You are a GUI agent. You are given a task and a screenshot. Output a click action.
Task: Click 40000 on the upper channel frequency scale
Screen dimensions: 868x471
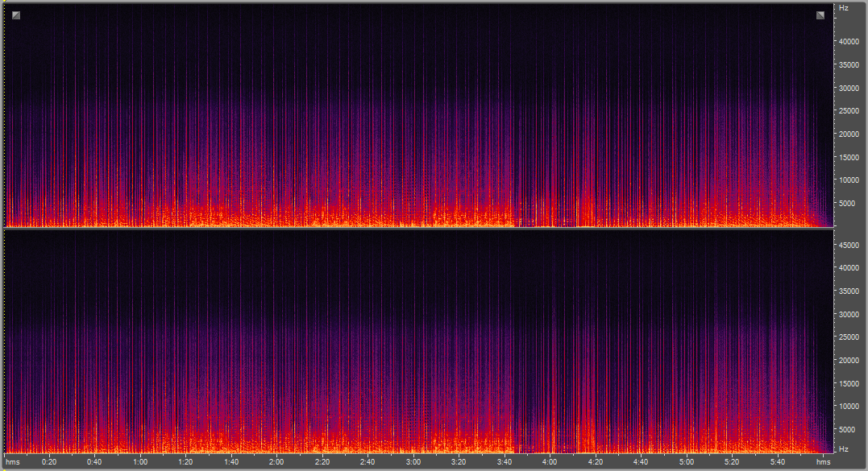(x=849, y=41)
